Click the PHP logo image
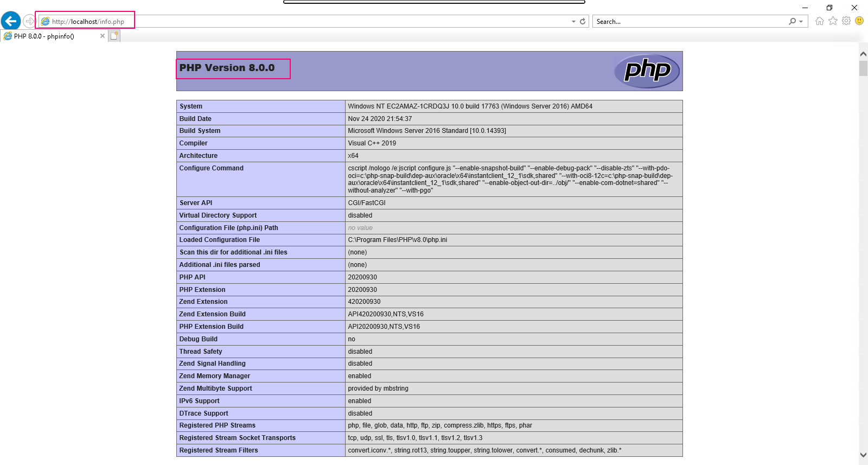The height and width of the screenshot is (465, 868). (x=647, y=71)
